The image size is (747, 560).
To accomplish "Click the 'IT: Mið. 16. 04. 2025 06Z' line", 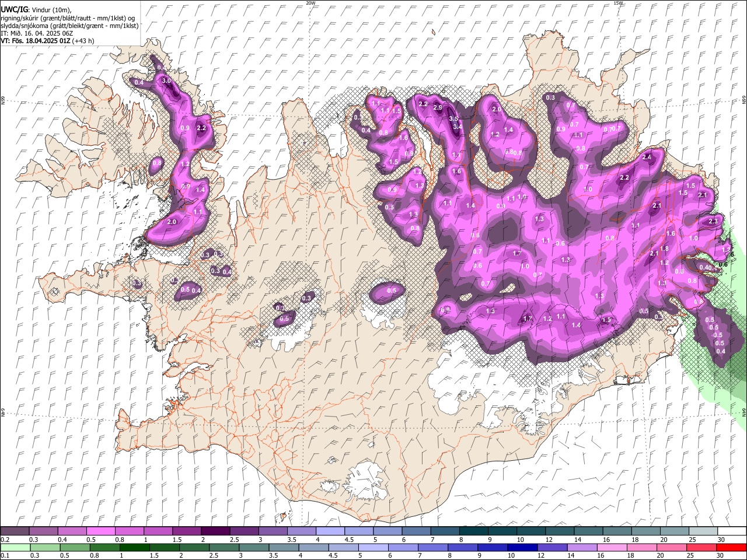I will pyautogui.click(x=37, y=33).
